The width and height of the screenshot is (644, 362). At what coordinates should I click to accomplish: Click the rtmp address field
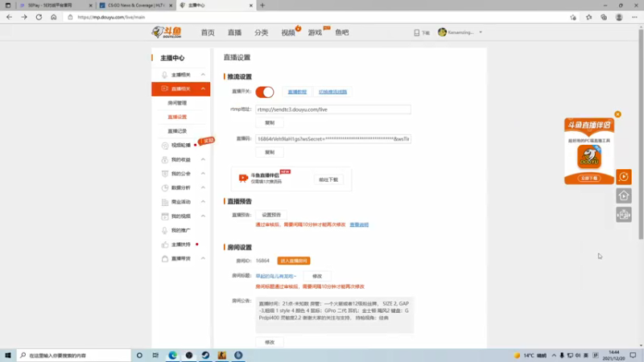(333, 109)
